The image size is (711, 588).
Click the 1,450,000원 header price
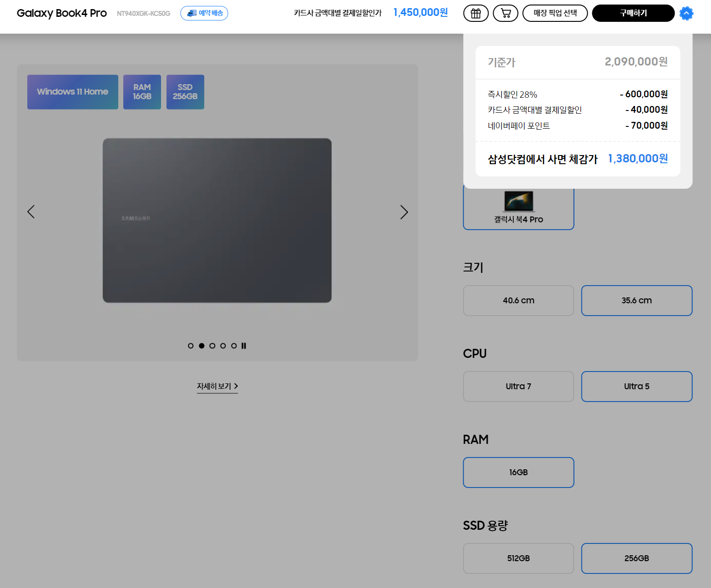[421, 13]
